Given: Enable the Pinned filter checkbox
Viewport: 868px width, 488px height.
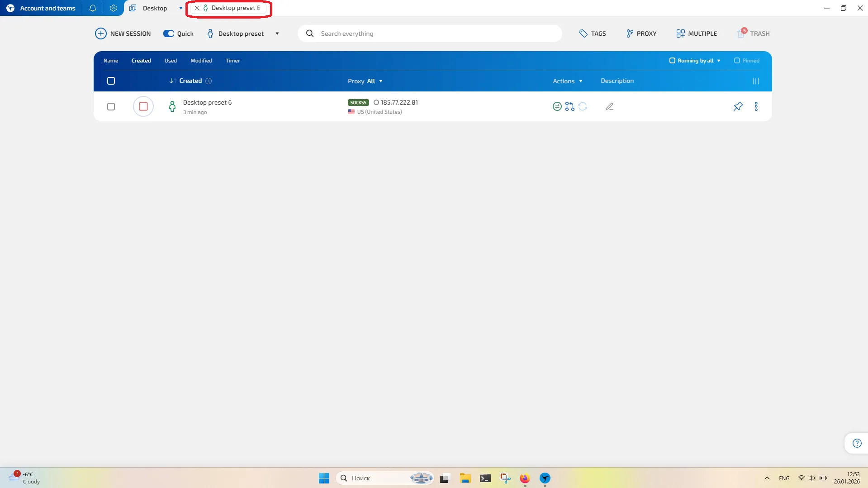Looking at the screenshot, I should point(737,61).
